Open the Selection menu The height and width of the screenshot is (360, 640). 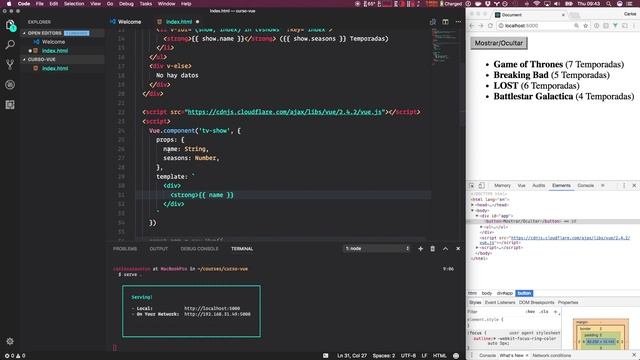[x=74, y=4]
